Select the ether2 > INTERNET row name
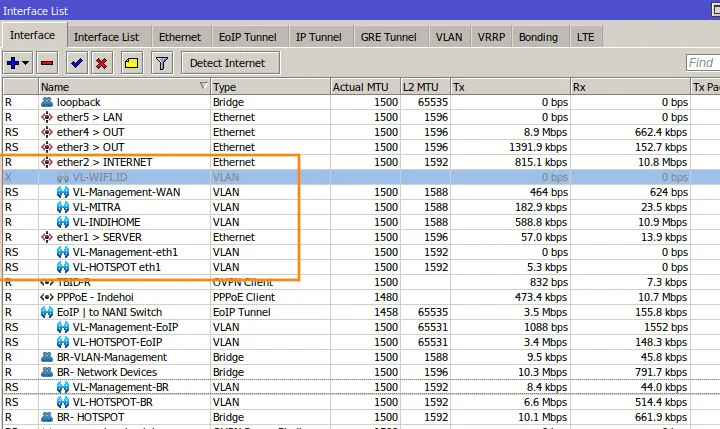This screenshot has width=720, height=429. click(104, 162)
